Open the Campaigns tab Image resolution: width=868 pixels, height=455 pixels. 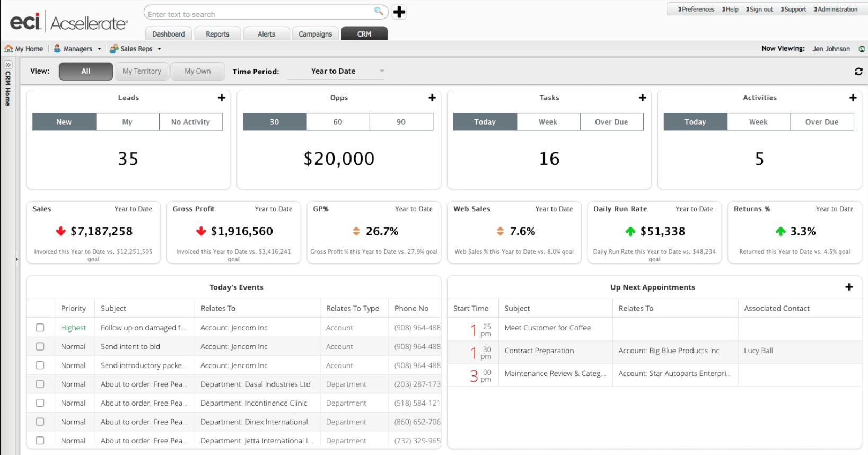click(315, 34)
